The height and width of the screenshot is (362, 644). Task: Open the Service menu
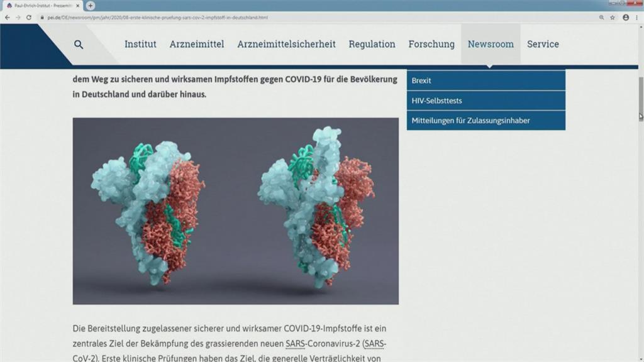pyautogui.click(x=543, y=44)
